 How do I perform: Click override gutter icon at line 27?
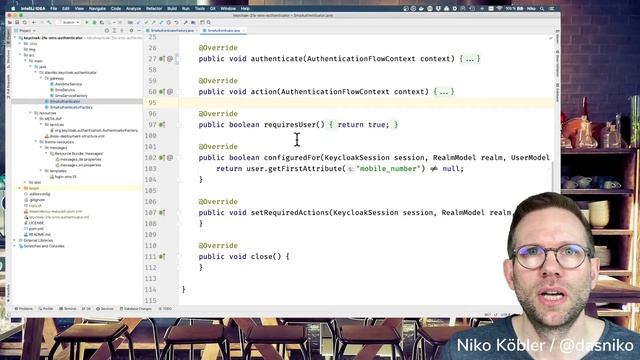point(162,59)
